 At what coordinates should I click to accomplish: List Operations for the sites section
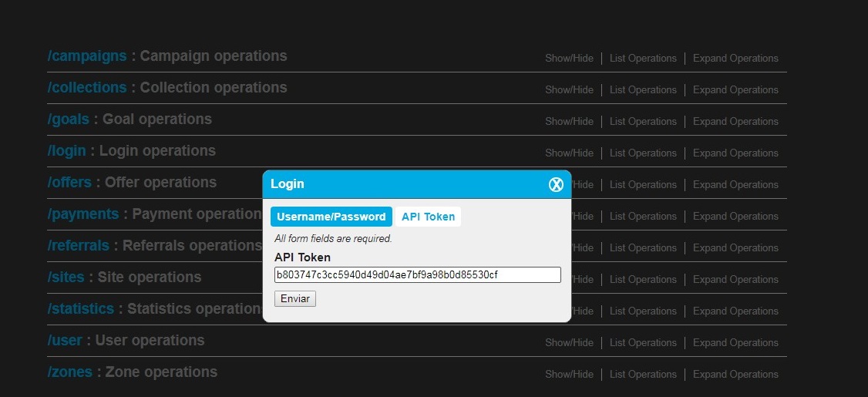(x=643, y=280)
